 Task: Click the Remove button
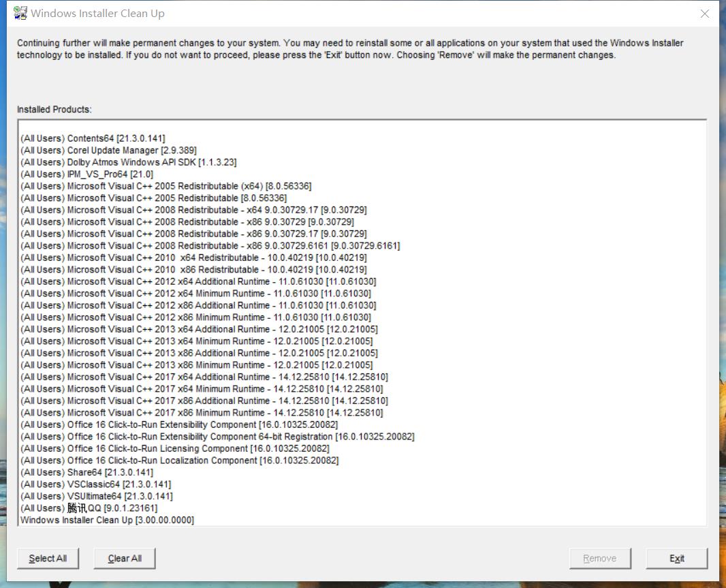coord(599,558)
